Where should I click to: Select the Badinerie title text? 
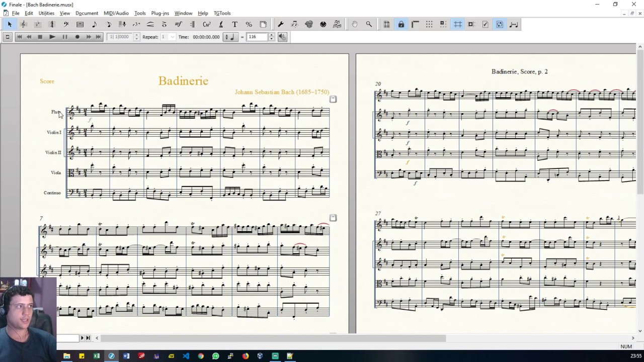tap(183, 81)
